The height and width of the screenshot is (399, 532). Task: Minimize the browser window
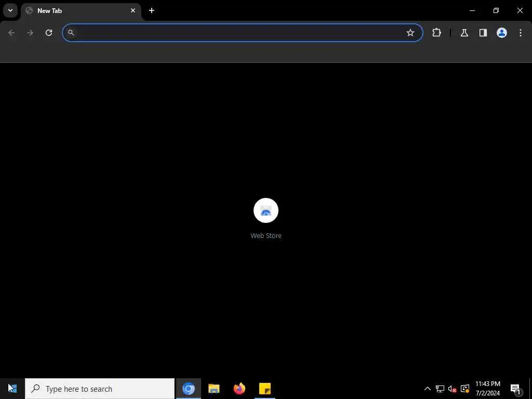(472, 10)
